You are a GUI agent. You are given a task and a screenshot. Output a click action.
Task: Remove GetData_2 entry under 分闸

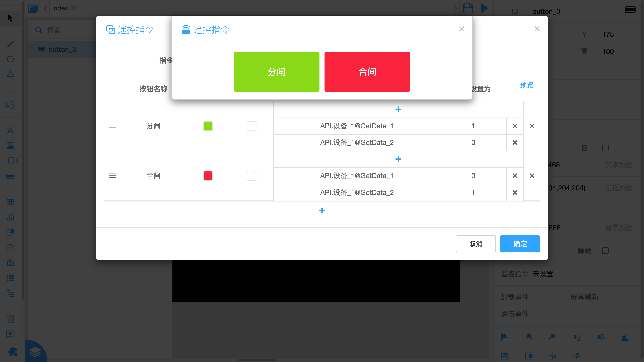point(515,142)
